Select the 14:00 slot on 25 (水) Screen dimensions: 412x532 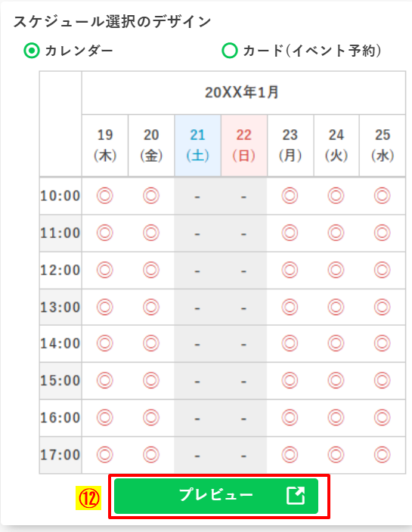[382, 343]
